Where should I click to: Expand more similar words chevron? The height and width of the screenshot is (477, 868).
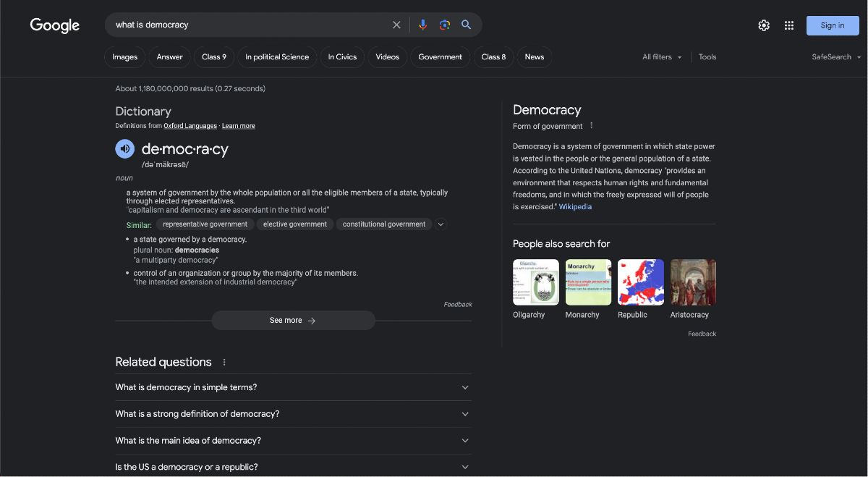click(x=441, y=224)
